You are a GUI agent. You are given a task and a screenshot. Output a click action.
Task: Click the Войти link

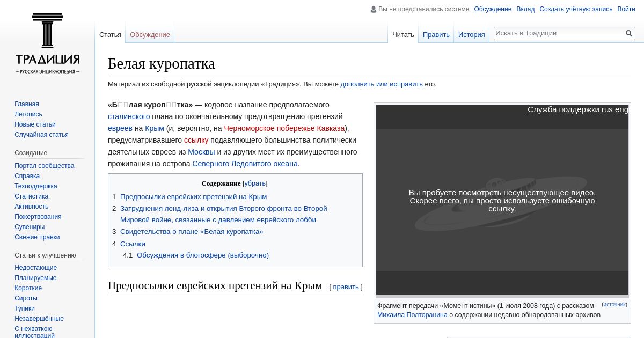[626, 9]
